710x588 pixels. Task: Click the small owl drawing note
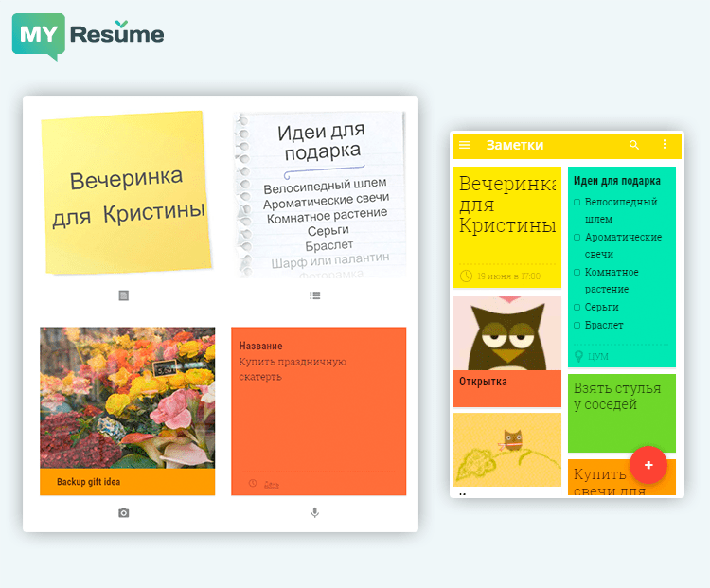coord(507,450)
